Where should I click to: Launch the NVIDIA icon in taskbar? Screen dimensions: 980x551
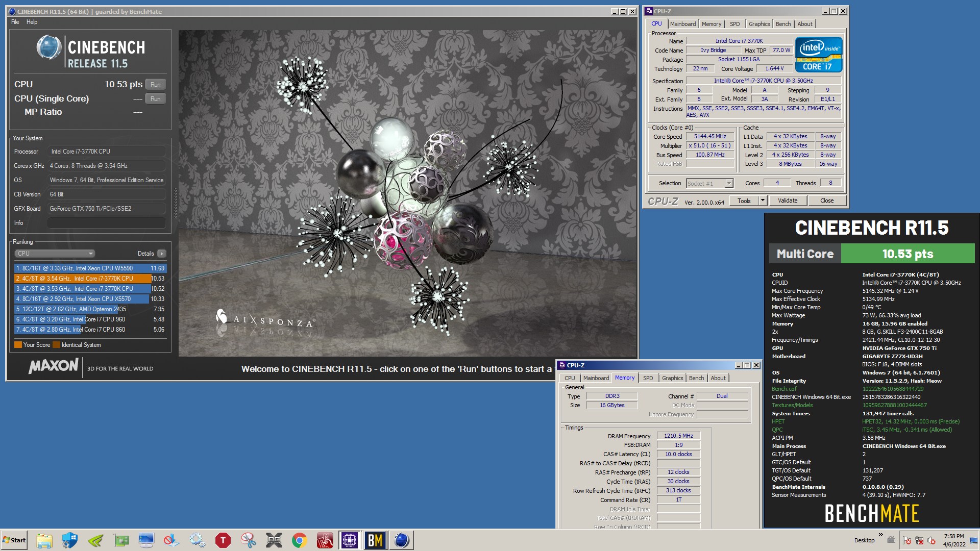coord(95,540)
